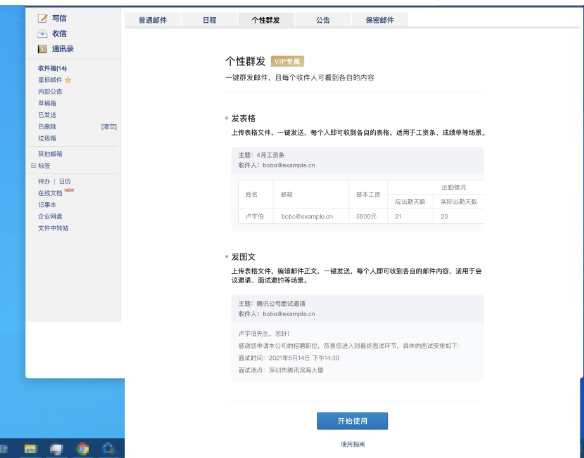Click [清空] next to 已删除
Image resolution: width=584 pixels, height=458 pixels.
109,127
